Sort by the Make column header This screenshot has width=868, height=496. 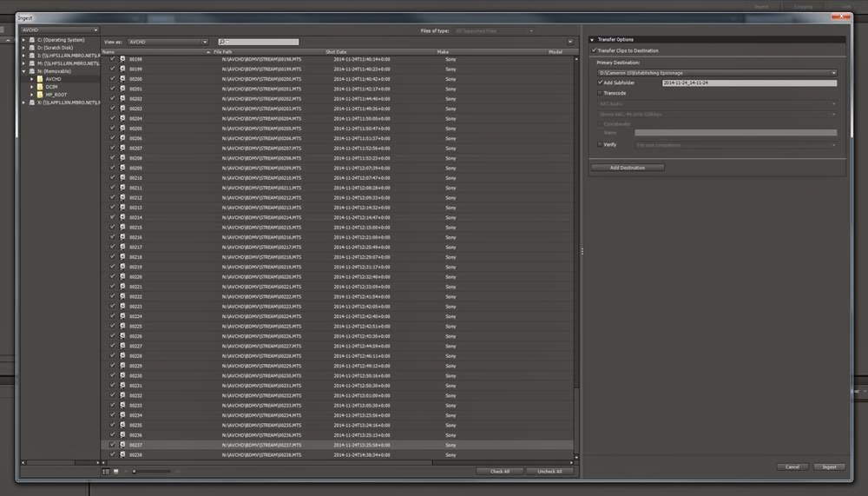pos(491,52)
